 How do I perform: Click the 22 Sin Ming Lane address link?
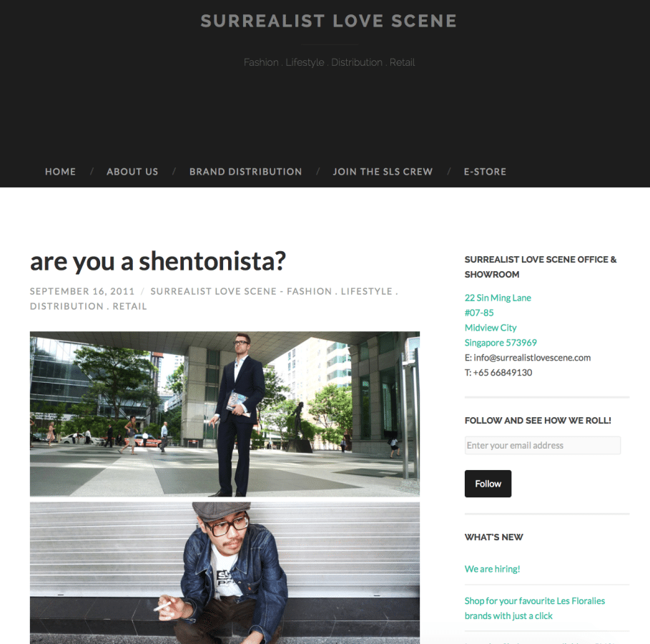(498, 298)
